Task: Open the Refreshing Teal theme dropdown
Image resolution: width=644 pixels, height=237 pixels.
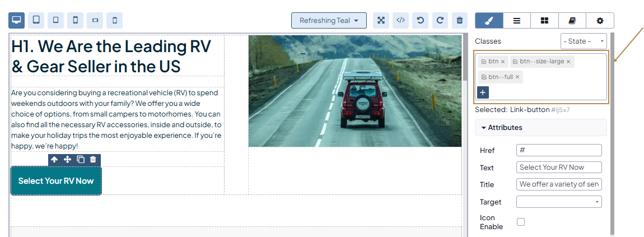Action: tap(329, 21)
